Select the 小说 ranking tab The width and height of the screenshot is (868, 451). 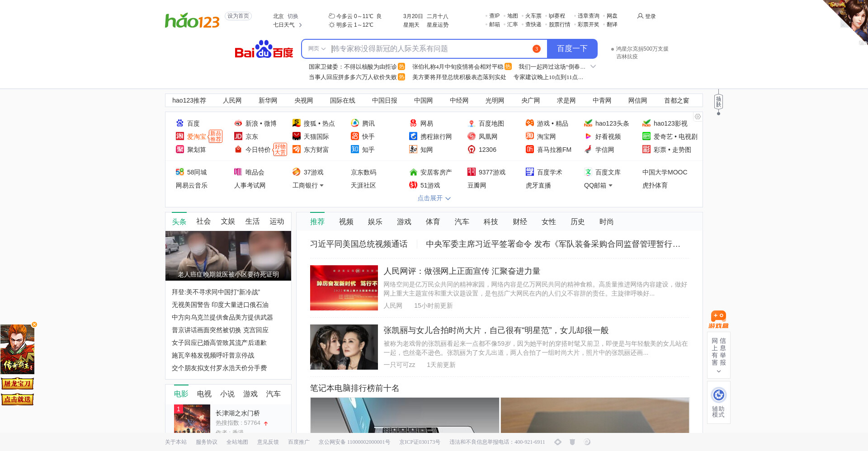(227, 394)
